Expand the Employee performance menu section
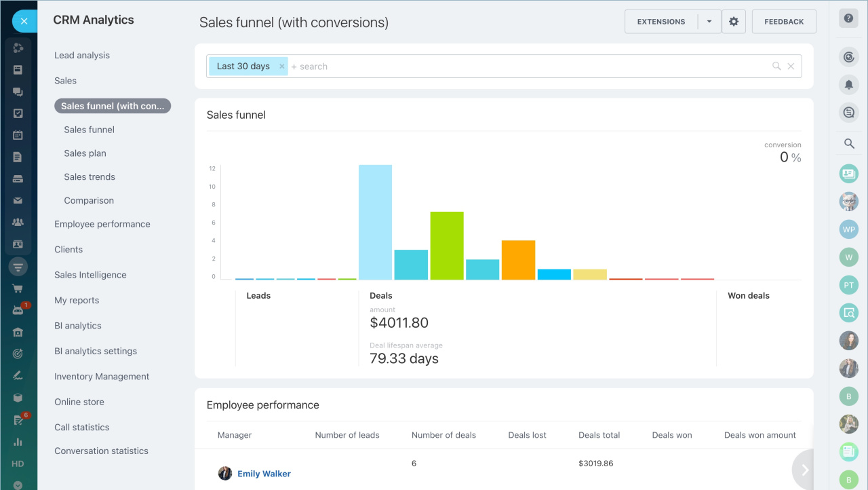 102,224
